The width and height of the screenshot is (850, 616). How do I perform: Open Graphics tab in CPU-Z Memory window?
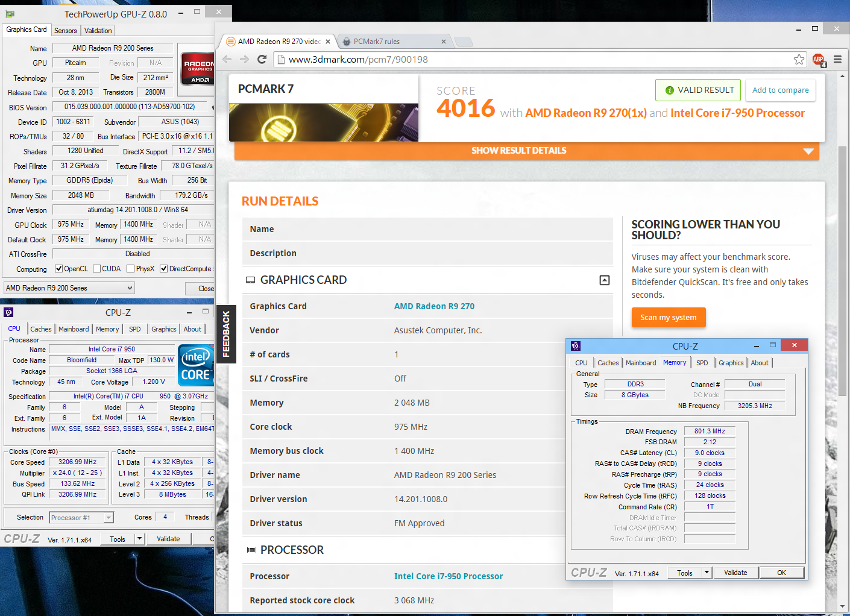point(731,363)
